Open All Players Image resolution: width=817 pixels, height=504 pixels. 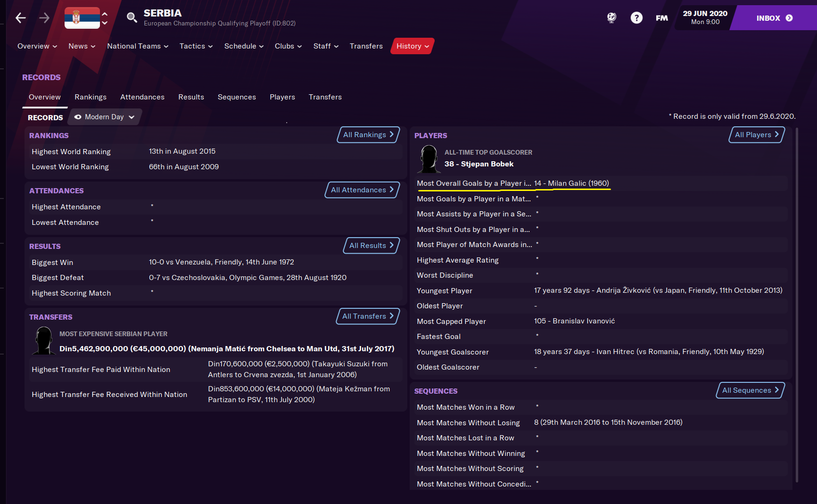[757, 135]
